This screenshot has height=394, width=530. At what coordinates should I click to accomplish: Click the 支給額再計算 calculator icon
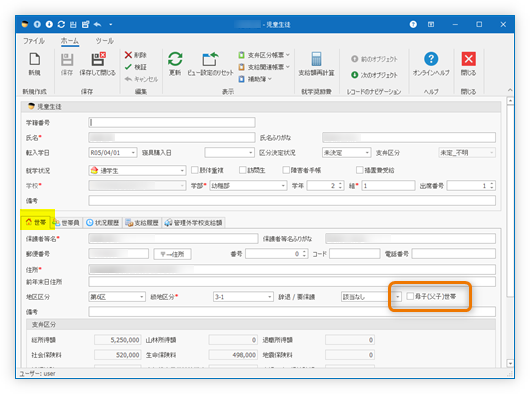pos(316,59)
